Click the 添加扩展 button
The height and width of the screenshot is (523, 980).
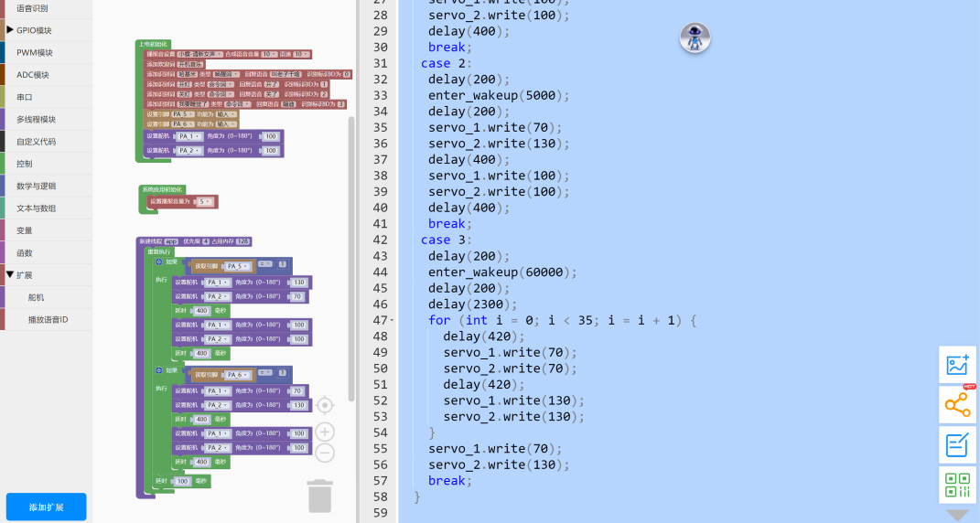(46, 507)
